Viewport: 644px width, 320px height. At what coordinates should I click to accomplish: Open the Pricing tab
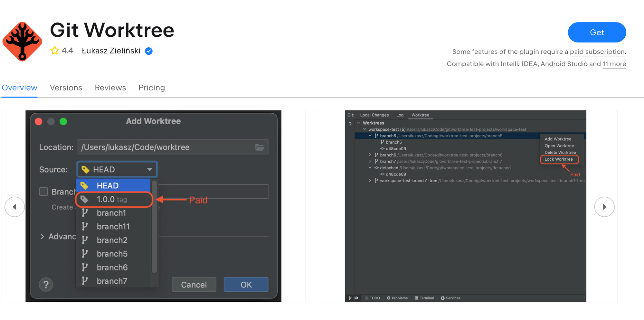pos(152,88)
